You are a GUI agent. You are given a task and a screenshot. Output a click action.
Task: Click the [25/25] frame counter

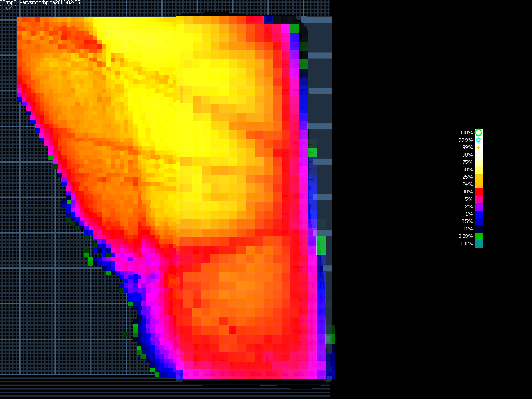8,7
